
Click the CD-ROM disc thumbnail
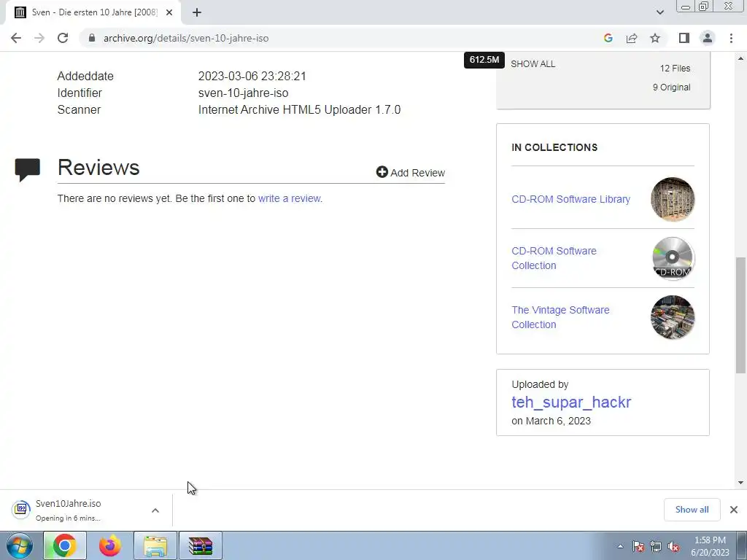672,258
